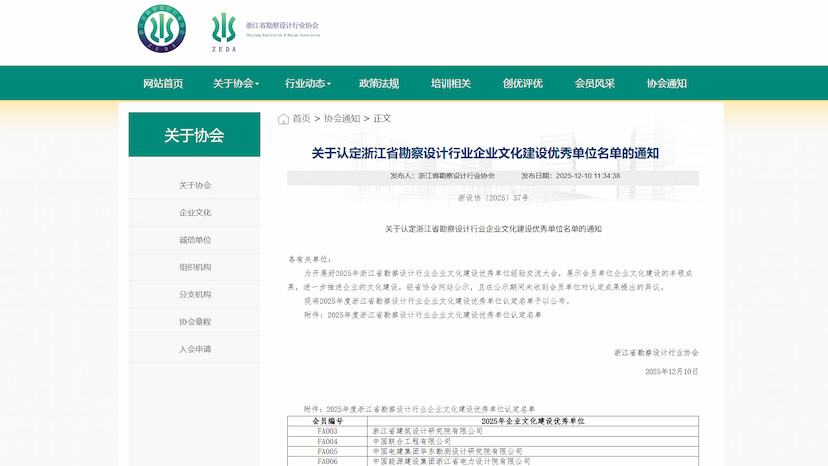Click the 协会通知 breadcrumb link
828x466 pixels.
[342, 118]
